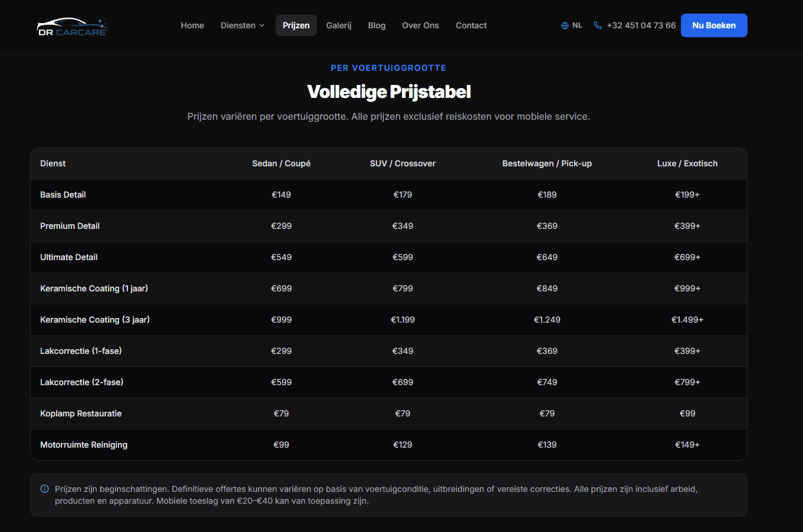Click the info icon in the price note

click(x=44, y=489)
